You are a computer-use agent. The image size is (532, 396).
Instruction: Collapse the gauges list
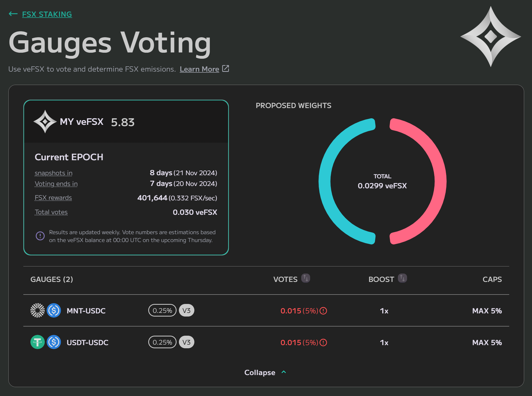260,372
